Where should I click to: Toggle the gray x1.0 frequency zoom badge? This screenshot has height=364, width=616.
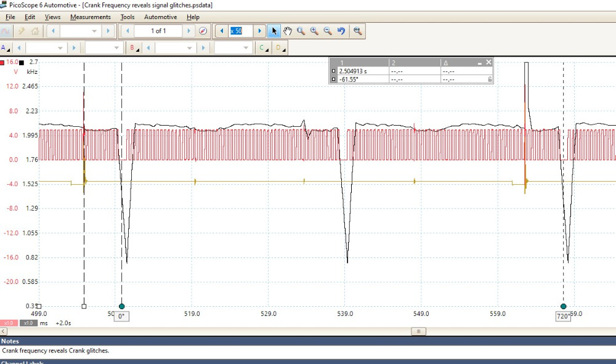point(27,323)
